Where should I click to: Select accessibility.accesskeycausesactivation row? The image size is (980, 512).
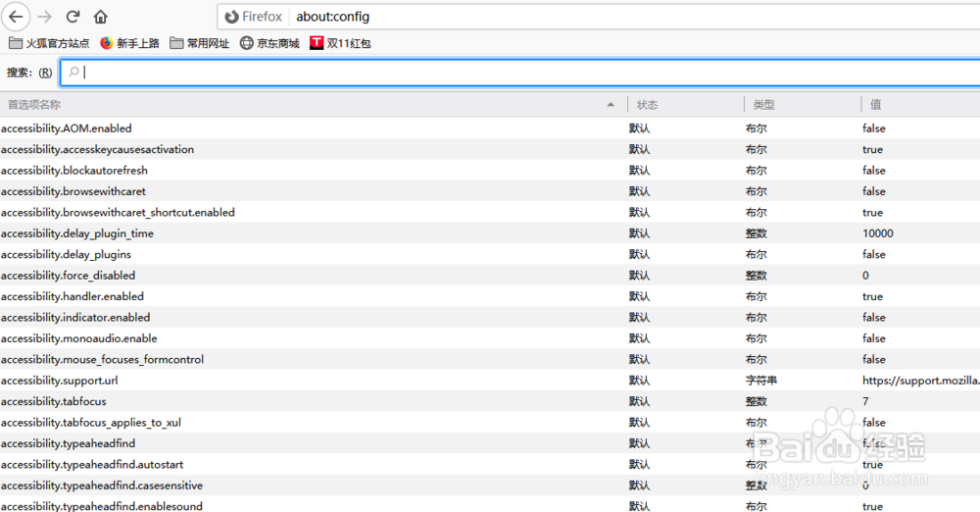(x=490, y=149)
